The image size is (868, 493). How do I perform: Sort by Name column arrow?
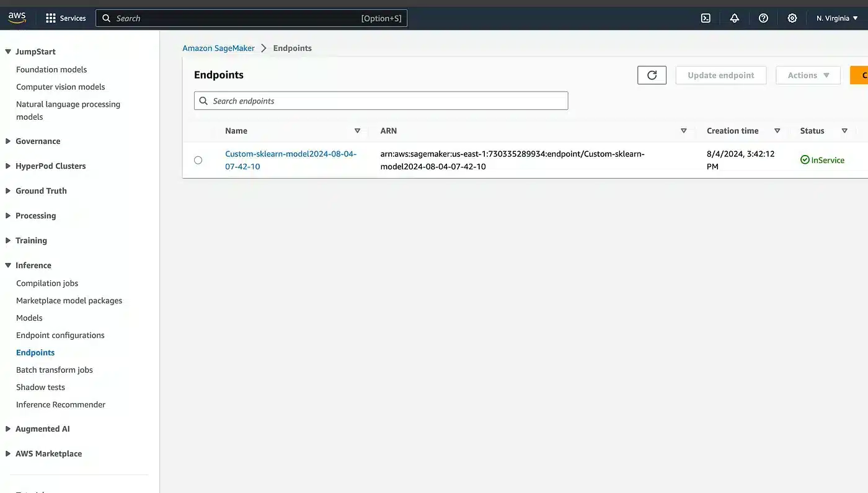point(357,131)
